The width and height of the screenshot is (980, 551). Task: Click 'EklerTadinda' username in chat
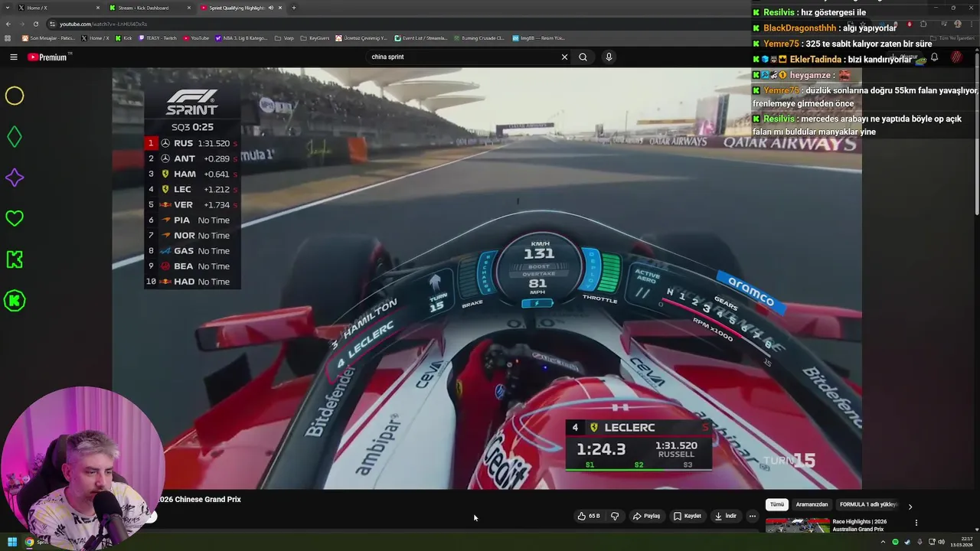[x=815, y=59]
